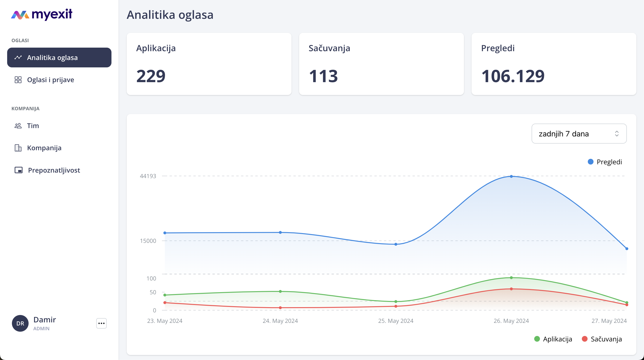Click the red Sačuvanja point on 25. May
The height and width of the screenshot is (360, 644).
(x=396, y=306)
